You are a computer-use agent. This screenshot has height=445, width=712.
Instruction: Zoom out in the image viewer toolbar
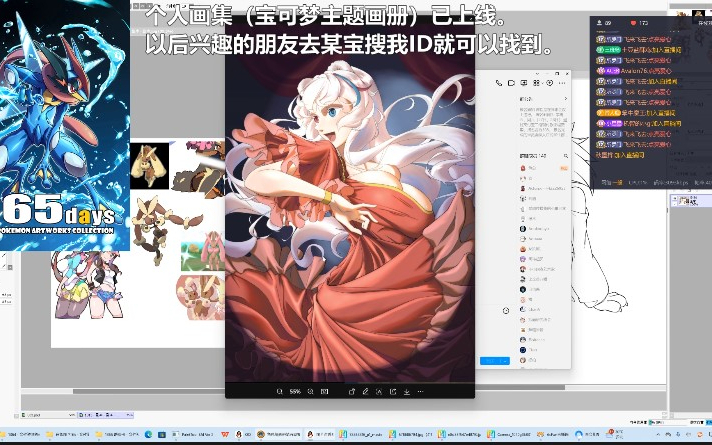pos(280,391)
